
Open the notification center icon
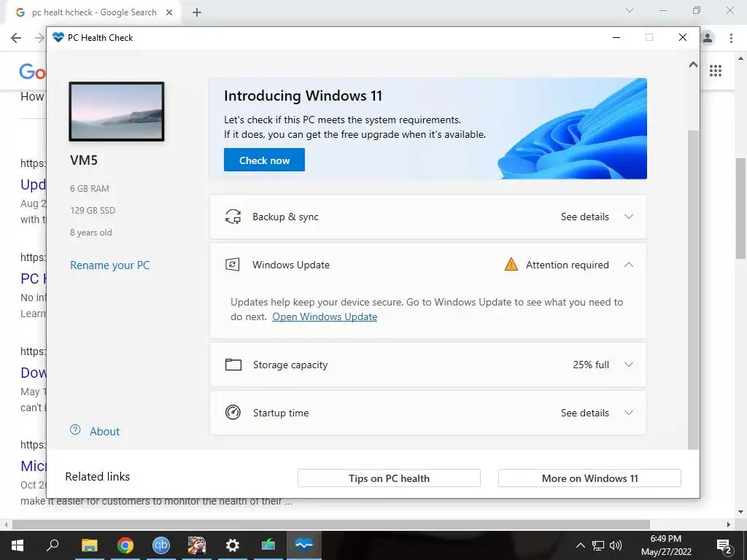pyautogui.click(x=724, y=545)
